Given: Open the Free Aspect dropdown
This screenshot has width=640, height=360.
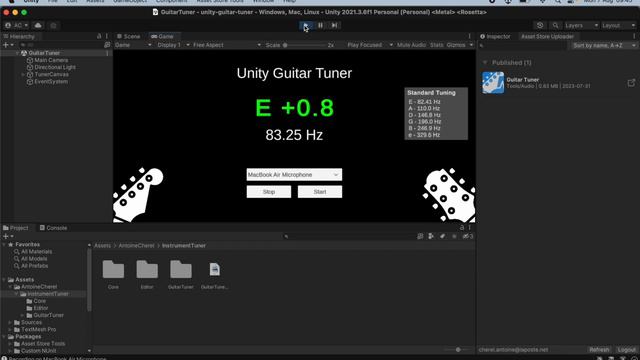Looking at the screenshot, I should [x=227, y=45].
